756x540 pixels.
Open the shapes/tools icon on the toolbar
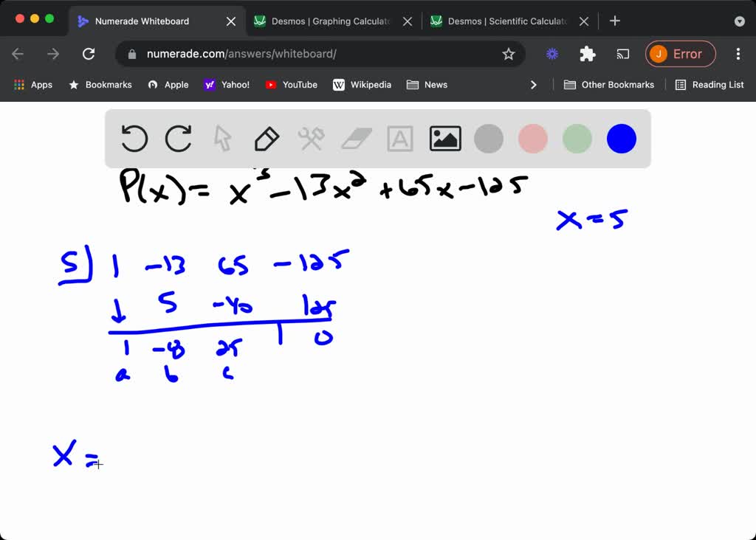pyautogui.click(x=311, y=138)
